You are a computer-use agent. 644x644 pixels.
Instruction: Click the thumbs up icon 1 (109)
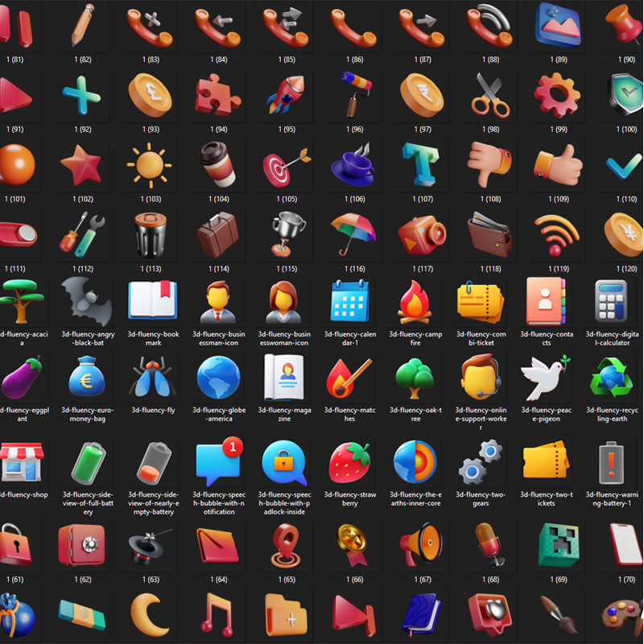558,165
